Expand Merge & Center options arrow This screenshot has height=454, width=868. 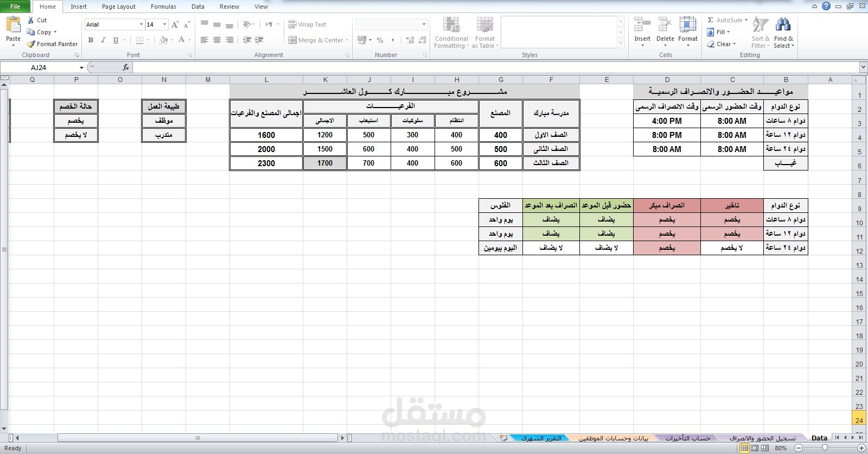(347, 40)
